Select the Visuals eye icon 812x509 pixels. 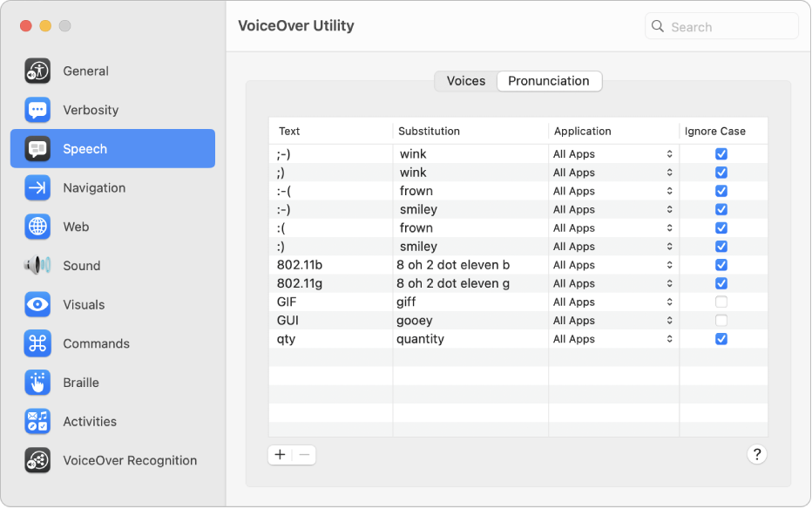pyautogui.click(x=37, y=305)
